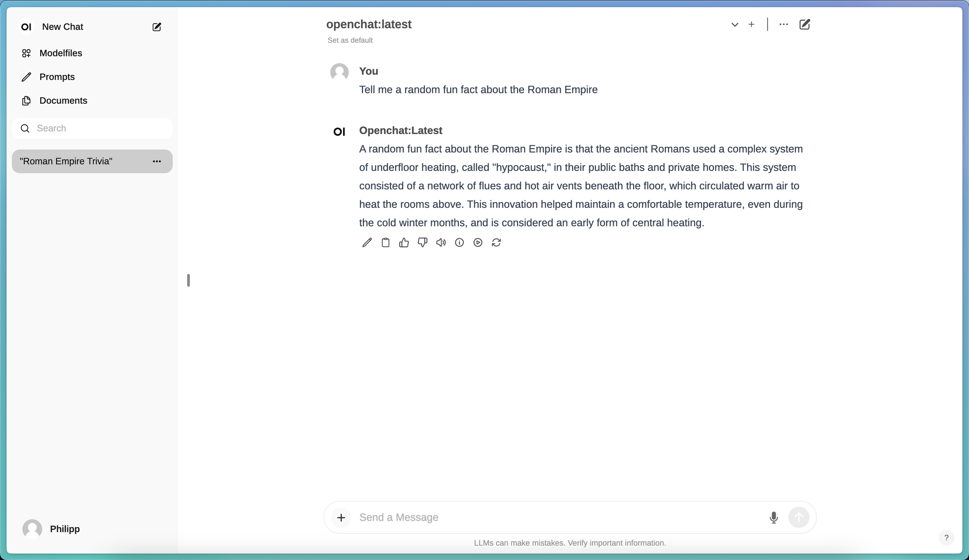Click the OI logo next to New Chat
This screenshot has height=560, width=969.
26,27
